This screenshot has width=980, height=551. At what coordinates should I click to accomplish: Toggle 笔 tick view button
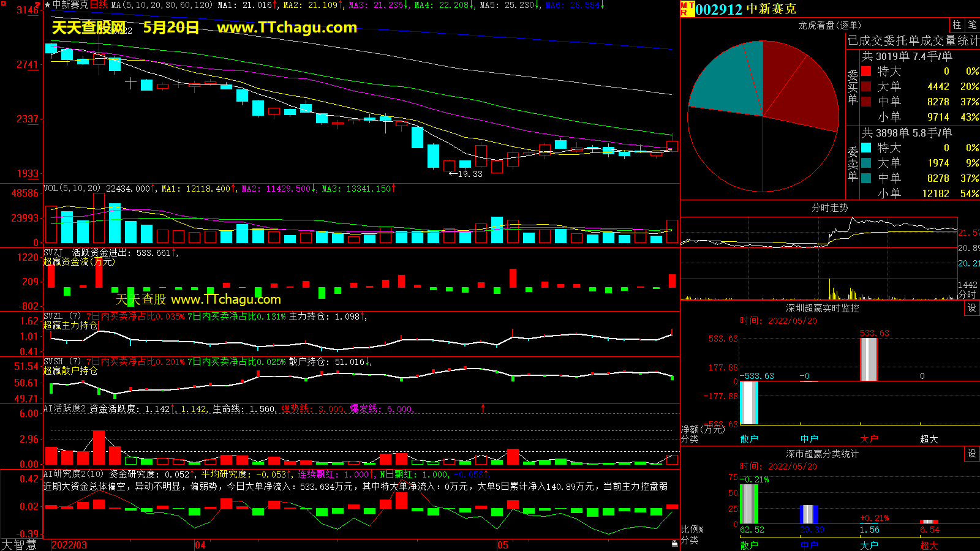(972, 25)
